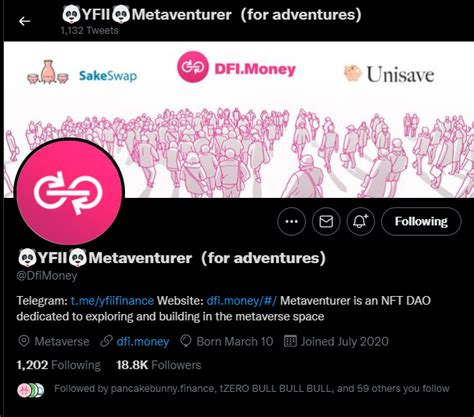
Task: View the 18.8K Followers list
Action: [159, 365]
